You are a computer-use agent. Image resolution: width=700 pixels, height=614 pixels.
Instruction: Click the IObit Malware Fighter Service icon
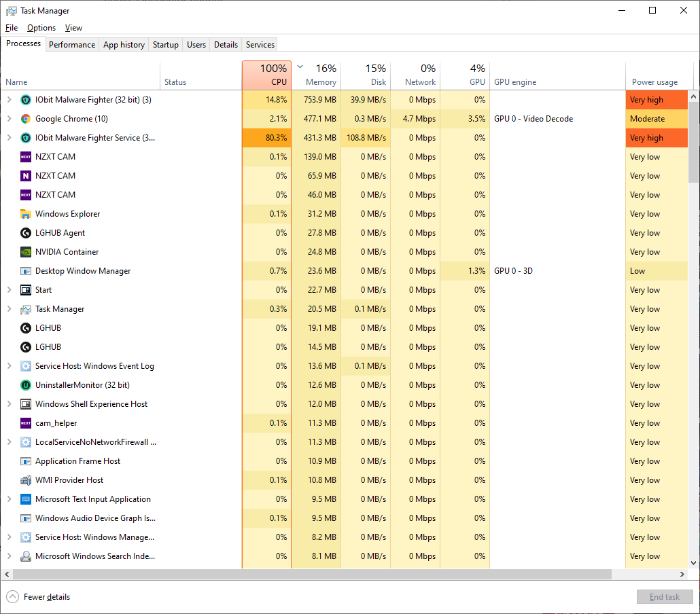26,138
